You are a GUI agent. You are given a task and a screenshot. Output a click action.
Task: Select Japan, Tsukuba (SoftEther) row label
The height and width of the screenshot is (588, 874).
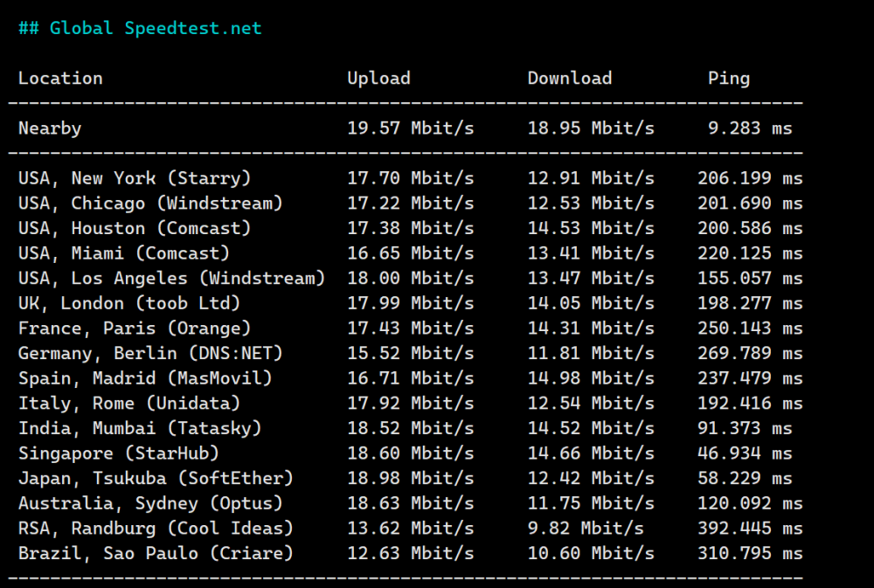pyautogui.click(x=156, y=479)
